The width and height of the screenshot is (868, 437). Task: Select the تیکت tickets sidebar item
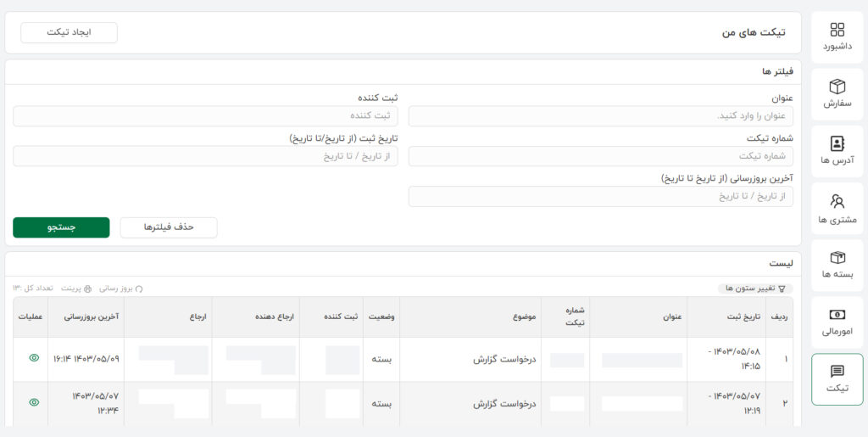[x=837, y=378]
